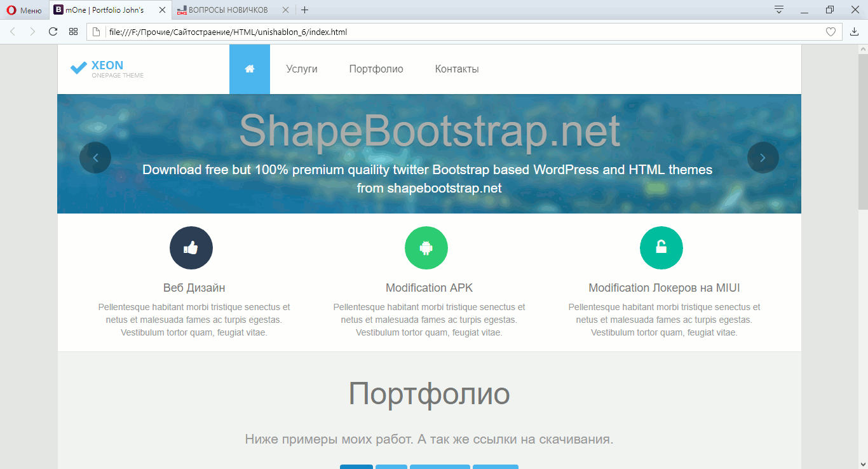The height and width of the screenshot is (469, 868).
Task: Click the address bar with index.html URL
Action: (x=464, y=32)
